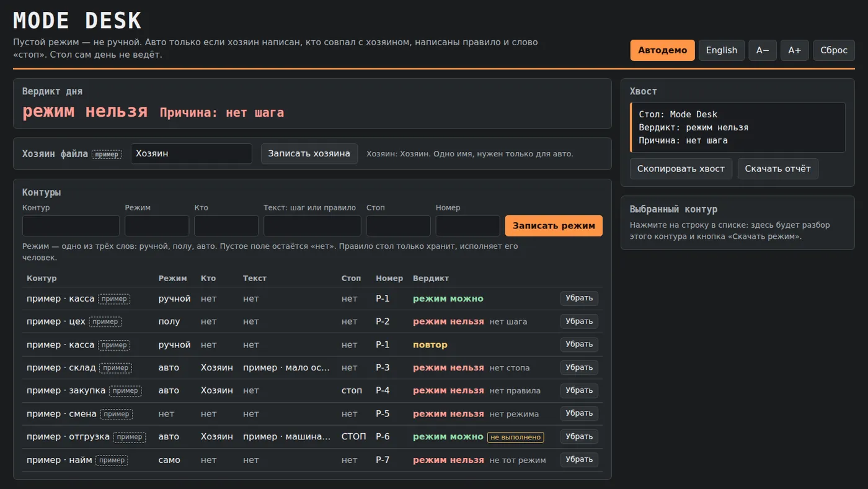
Task: Click the Хвост output text block
Action: [738, 127]
